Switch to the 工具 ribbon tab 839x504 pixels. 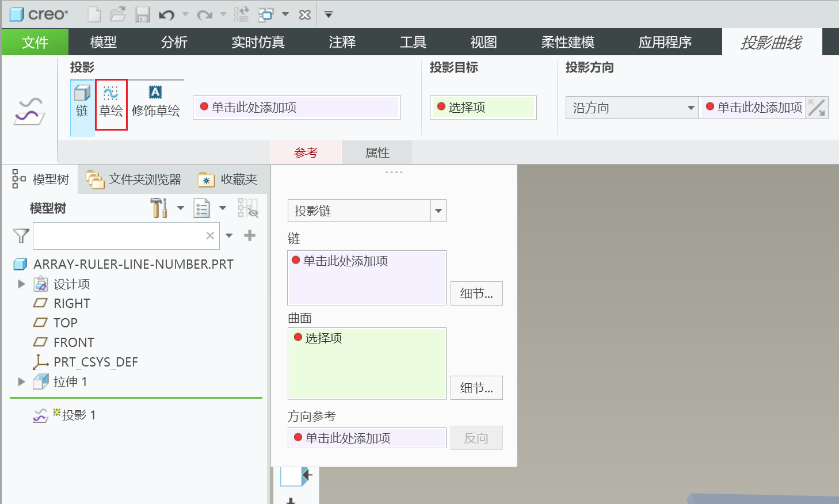(413, 42)
